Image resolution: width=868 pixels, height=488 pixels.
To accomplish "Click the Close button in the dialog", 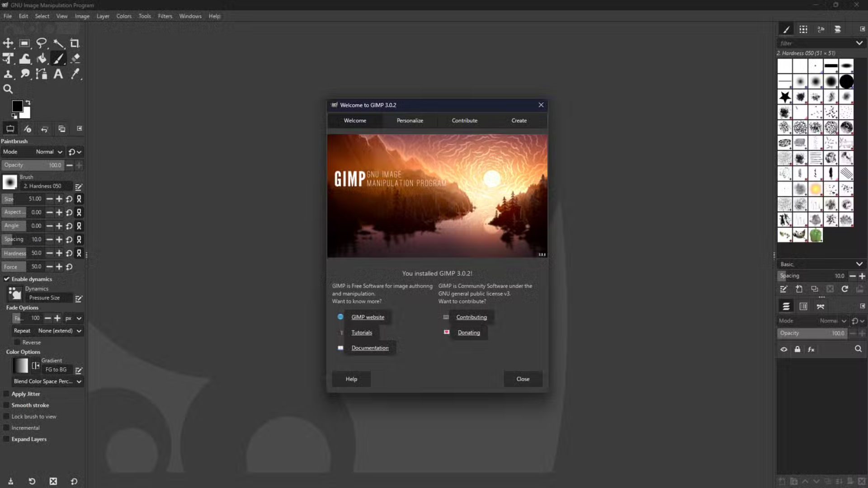I will 523,379.
